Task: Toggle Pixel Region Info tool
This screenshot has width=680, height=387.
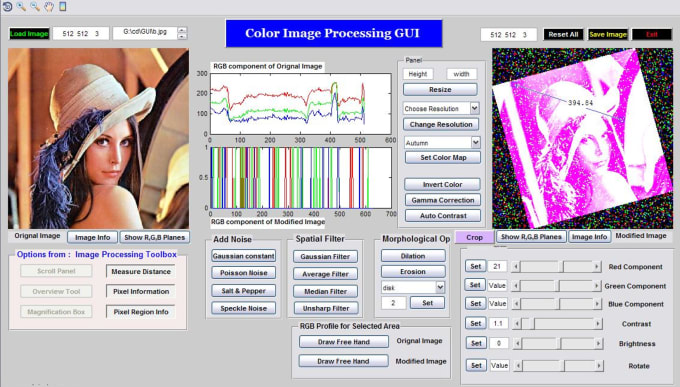Action: [x=141, y=312]
